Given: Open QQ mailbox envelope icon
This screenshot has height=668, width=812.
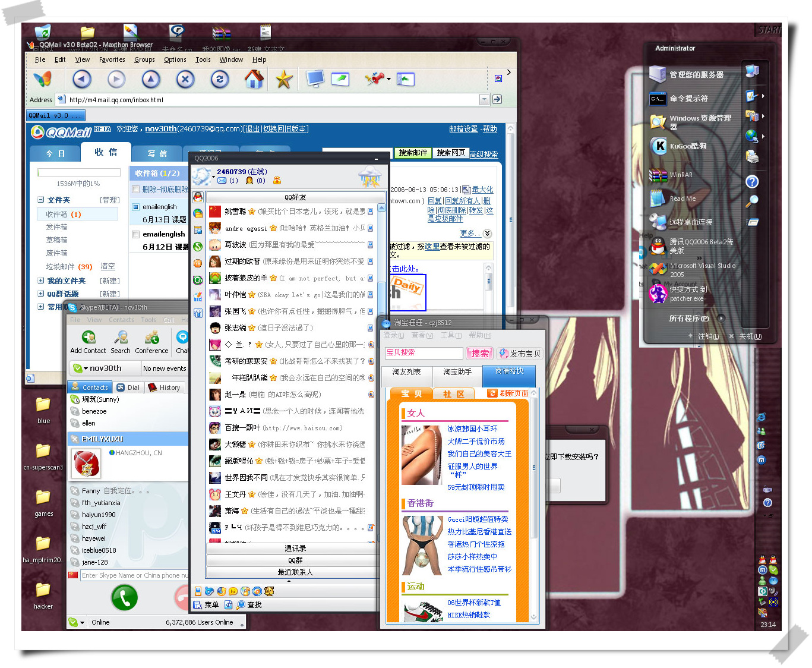Looking at the screenshot, I should 222,181.
